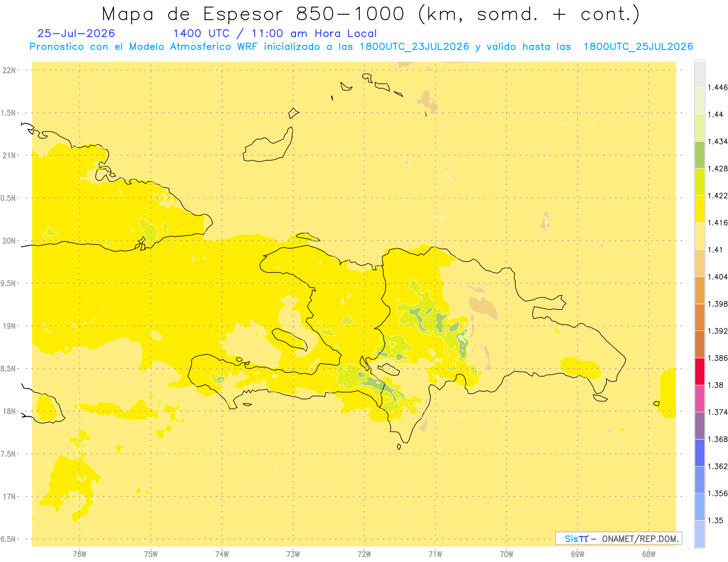This screenshot has height=562, width=728.
Task: Click the 74W longitude label
Action: click(222, 554)
